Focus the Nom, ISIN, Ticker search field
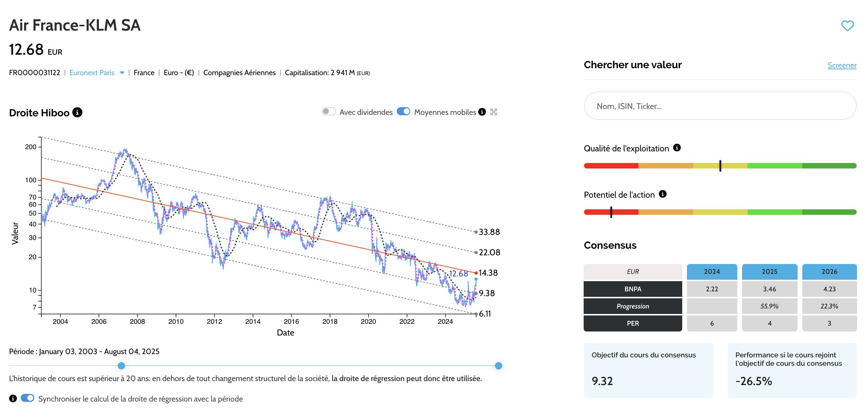This screenshot has width=868, height=415. 719,106
